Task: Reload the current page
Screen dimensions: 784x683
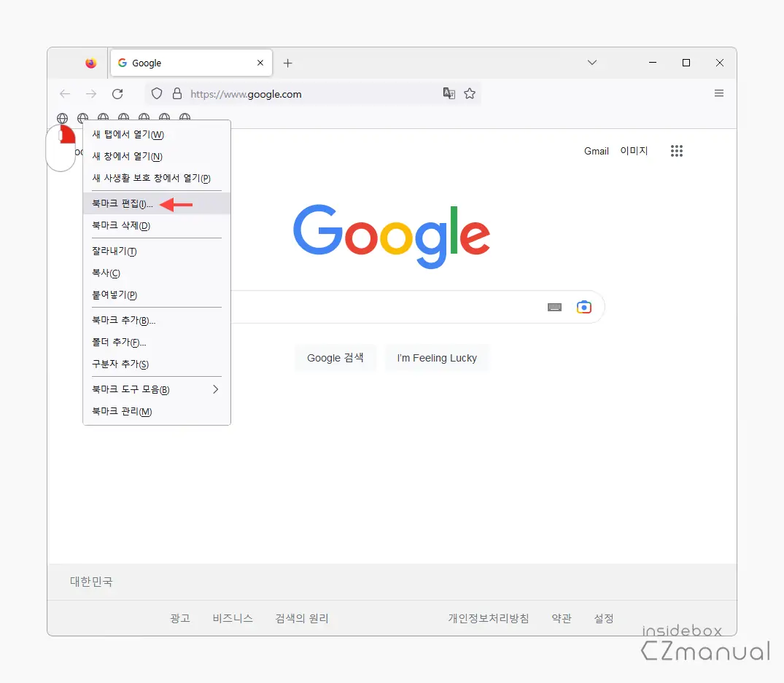Action: [117, 93]
